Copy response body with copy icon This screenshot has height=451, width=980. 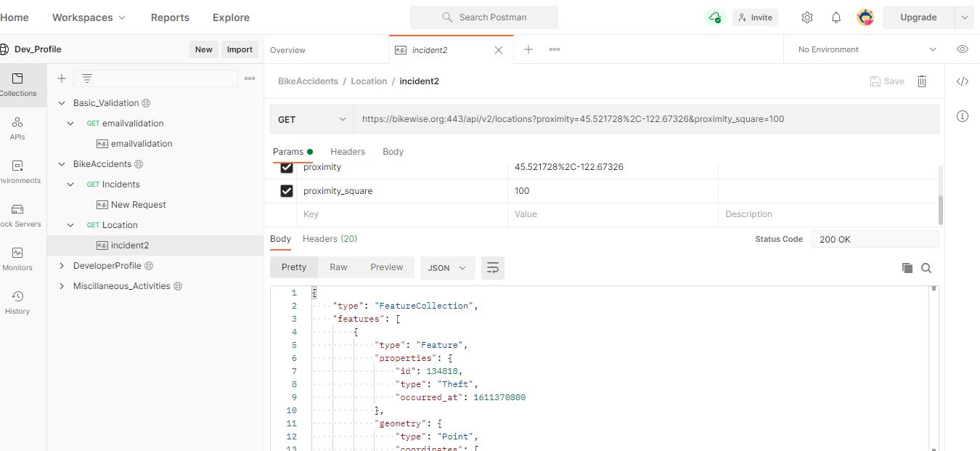pyautogui.click(x=907, y=268)
